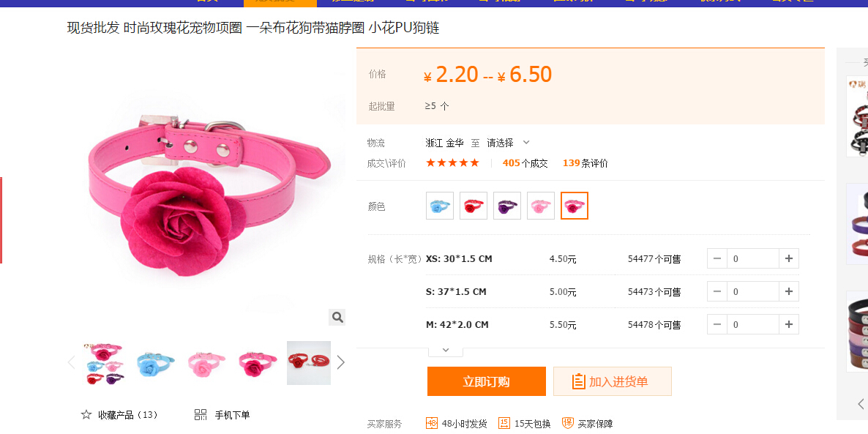Click the magnifier zoom icon on product image
Screen dimensions: 868x434
click(337, 317)
